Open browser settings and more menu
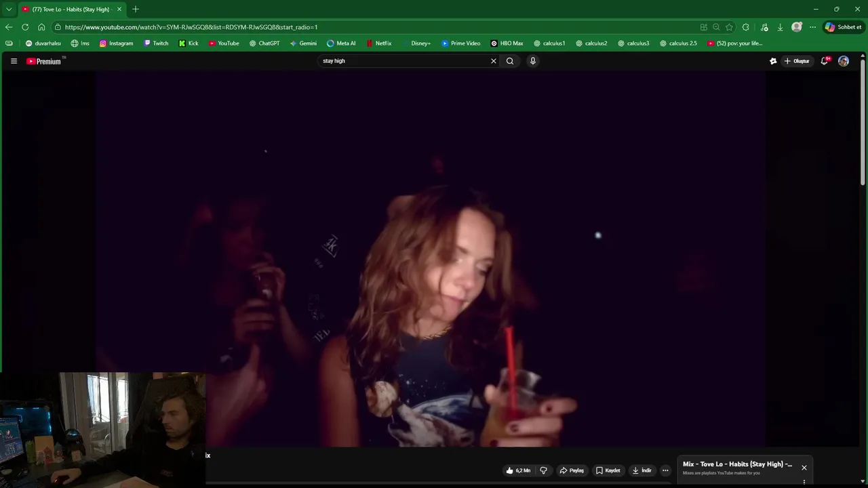Viewport: 868px width, 488px height. (812, 27)
